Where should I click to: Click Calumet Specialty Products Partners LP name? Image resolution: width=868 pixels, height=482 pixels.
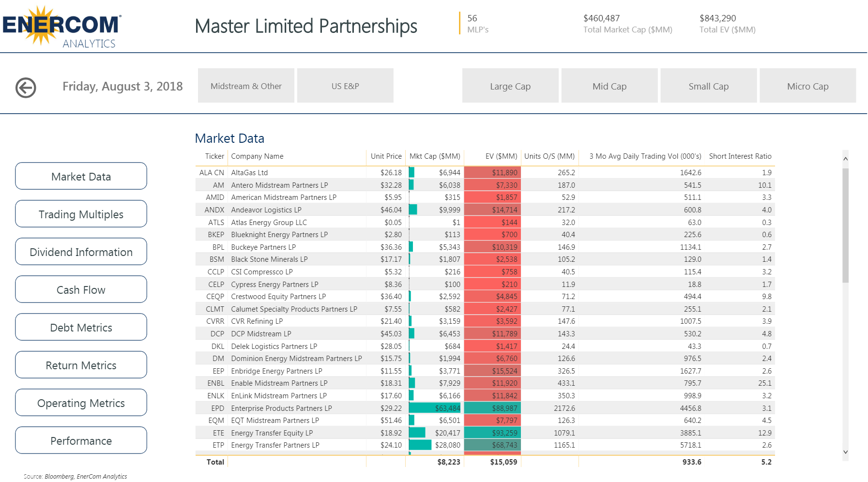click(x=294, y=309)
